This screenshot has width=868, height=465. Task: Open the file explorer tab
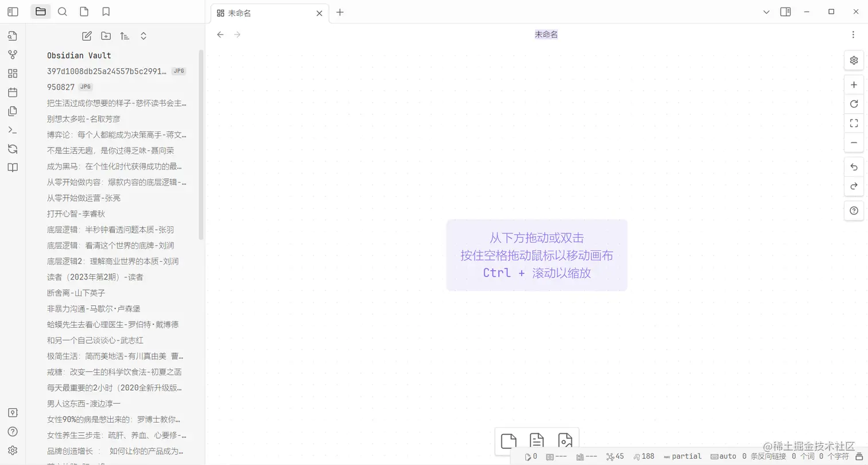[41, 11]
